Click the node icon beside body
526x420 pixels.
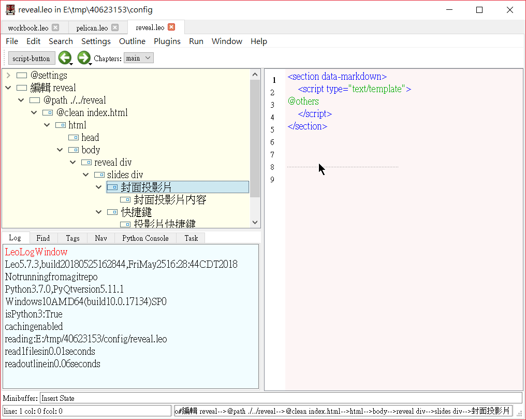[74, 150]
